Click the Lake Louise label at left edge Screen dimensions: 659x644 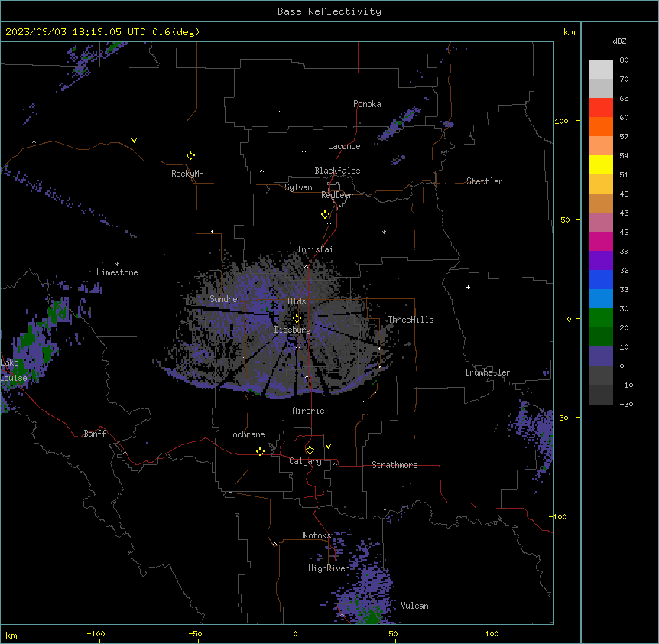click(x=14, y=370)
